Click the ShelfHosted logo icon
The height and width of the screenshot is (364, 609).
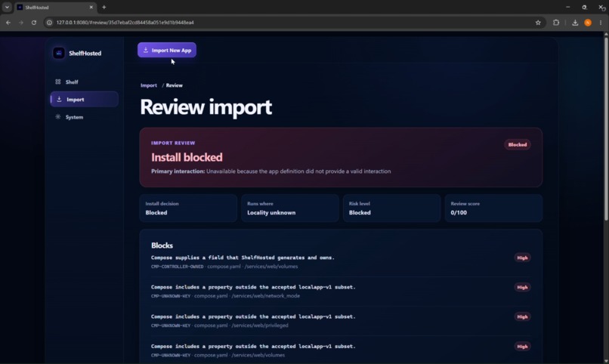pos(59,53)
